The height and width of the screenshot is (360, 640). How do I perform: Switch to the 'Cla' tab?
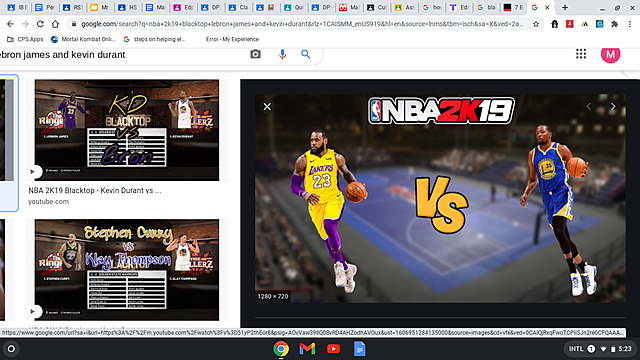[238, 7]
